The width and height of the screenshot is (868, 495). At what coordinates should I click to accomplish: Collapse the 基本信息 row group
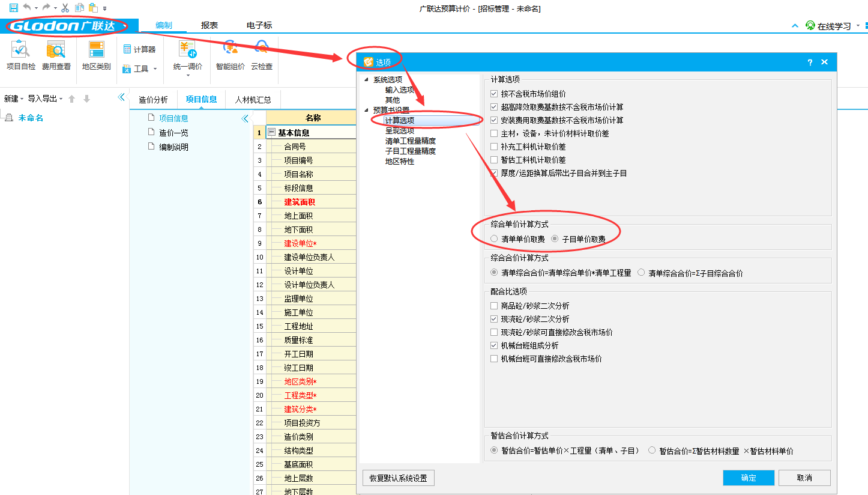pos(272,133)
